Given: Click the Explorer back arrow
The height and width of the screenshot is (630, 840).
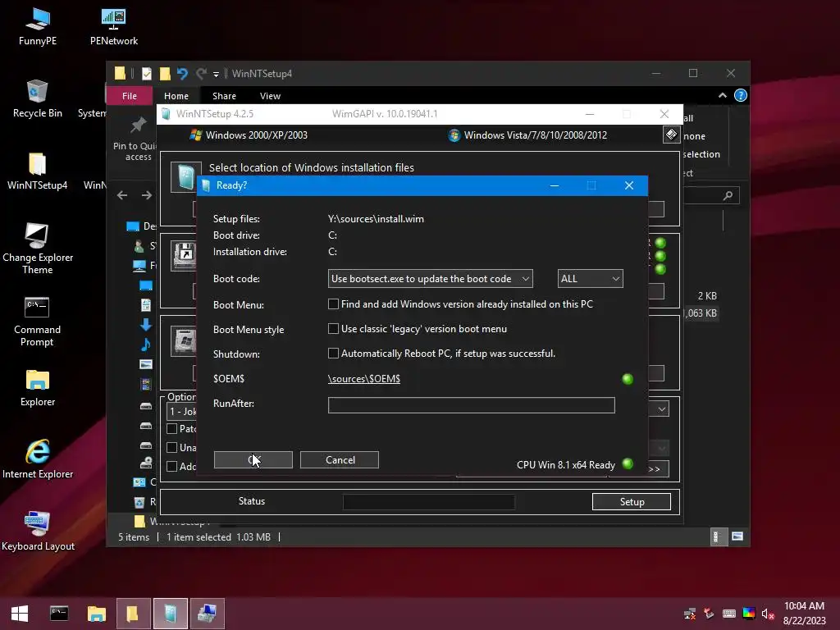Looking at the screenshot, I should click(122, 195).
